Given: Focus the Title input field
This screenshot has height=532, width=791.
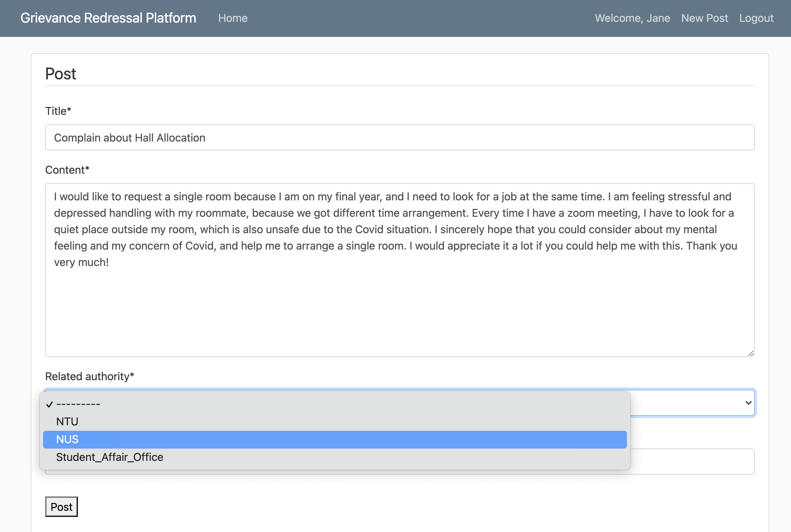Looking at the screenshot, I should tap(399, 137).
